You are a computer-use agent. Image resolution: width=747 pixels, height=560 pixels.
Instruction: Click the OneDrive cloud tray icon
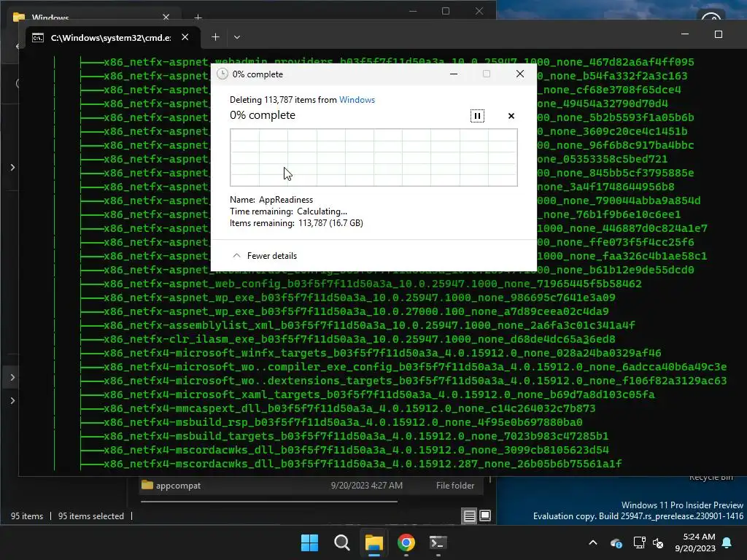616,542
